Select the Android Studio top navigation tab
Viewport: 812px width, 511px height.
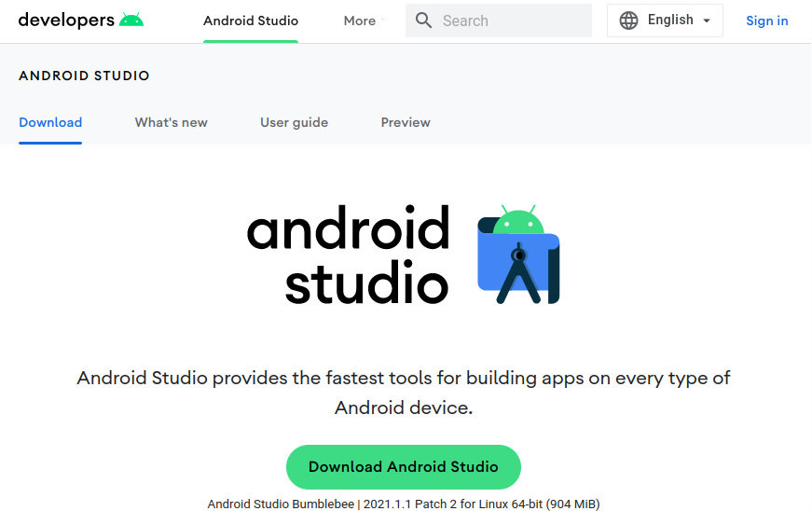[251, 21]
